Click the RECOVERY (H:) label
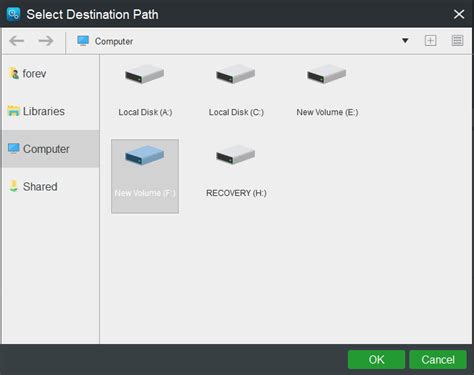Viewport: 474px width, 375px height. coord(236,193)
